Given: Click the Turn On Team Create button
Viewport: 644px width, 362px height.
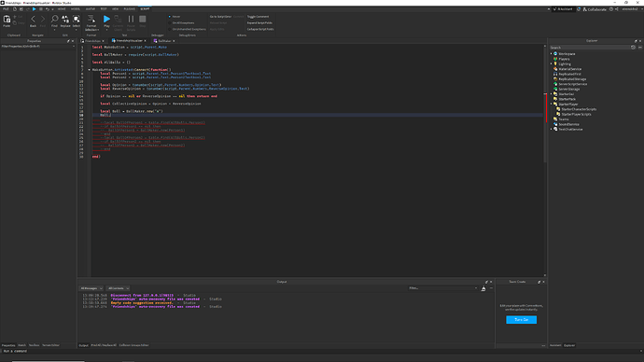Looking at the screenshot, I should [521, 320].
